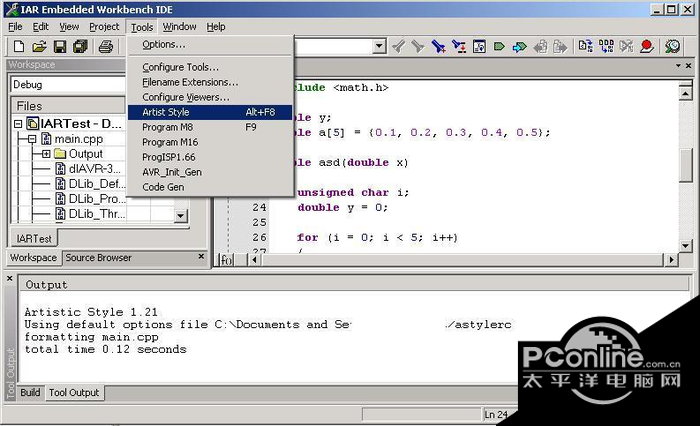Click the Save All stacked floppies icon
700x426 pixels.
coord(80,46)
